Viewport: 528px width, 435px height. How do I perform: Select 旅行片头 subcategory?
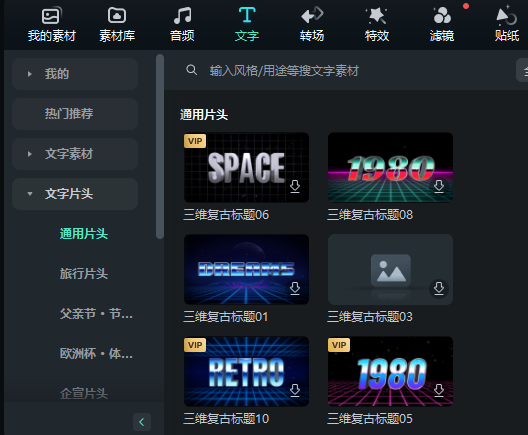(x=84, y=274)
